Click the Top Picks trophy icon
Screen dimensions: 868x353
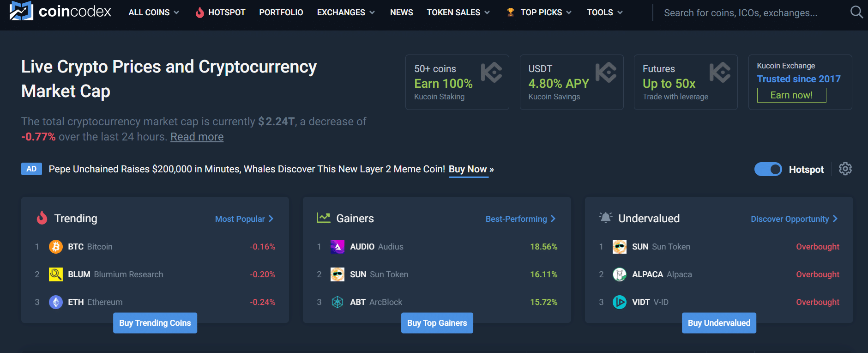point(511,12)
